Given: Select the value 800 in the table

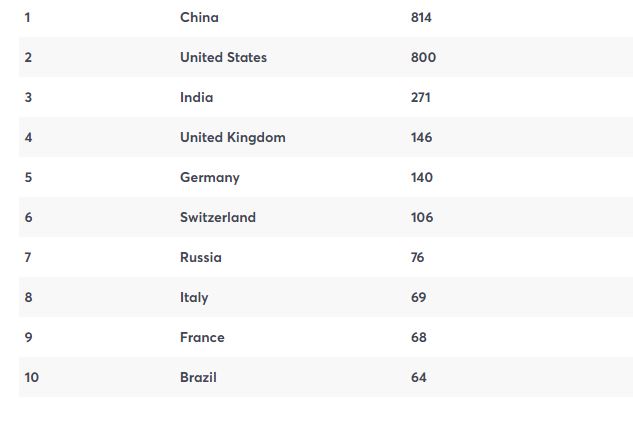Looking at the screenshot, I should 423,57.
